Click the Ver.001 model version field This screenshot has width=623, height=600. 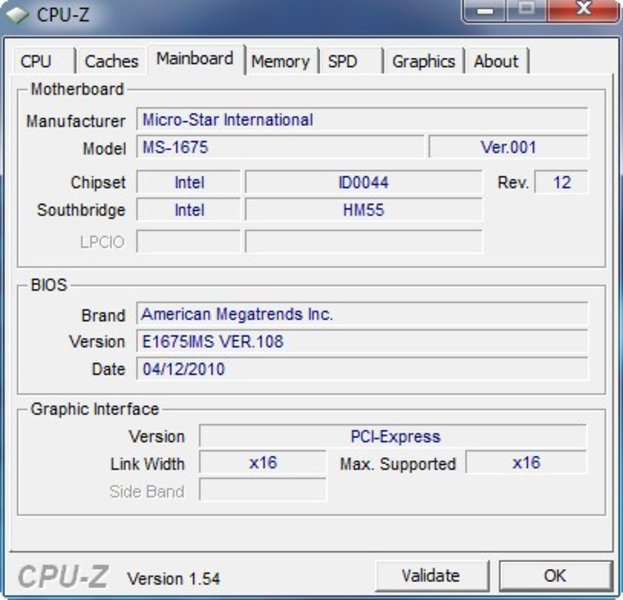click(x=508, y=147)
